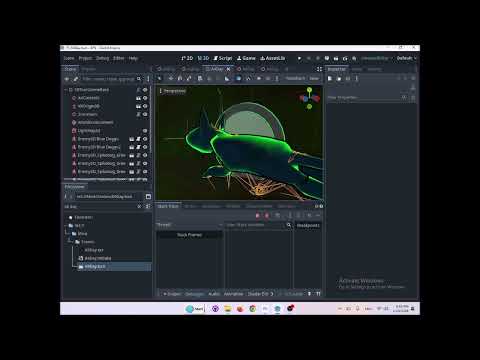Open scene file of second tree node
The height and width of the screenshot is (360, 480).
tap(138, 98)
